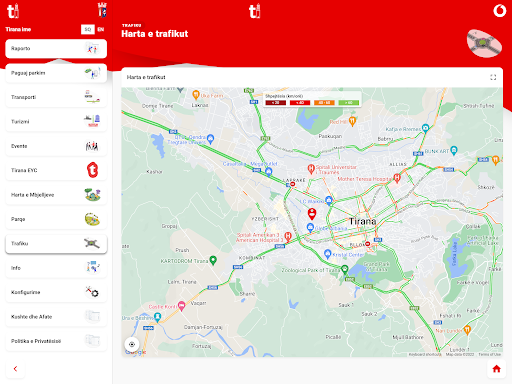Click the Tirana municipality crest icon
The width and height of the screenshot is (512, 384).
(102, 10)
